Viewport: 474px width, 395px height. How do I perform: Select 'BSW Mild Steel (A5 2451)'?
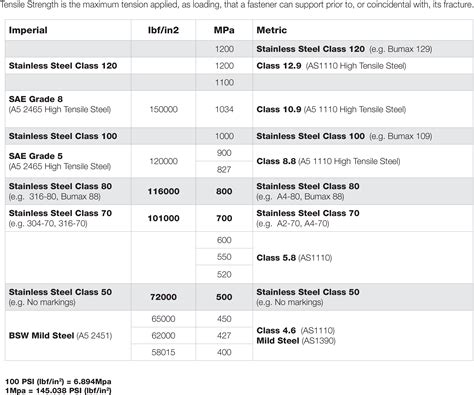click(x=61, y=336)
